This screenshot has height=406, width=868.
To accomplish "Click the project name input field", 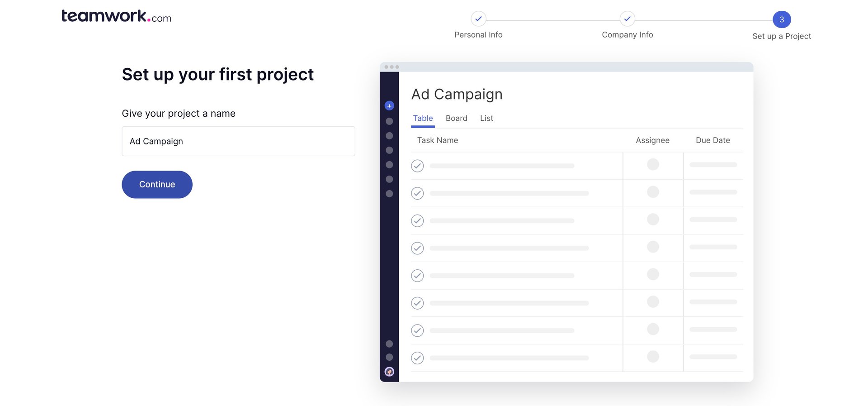I will [x=238, y=141].
